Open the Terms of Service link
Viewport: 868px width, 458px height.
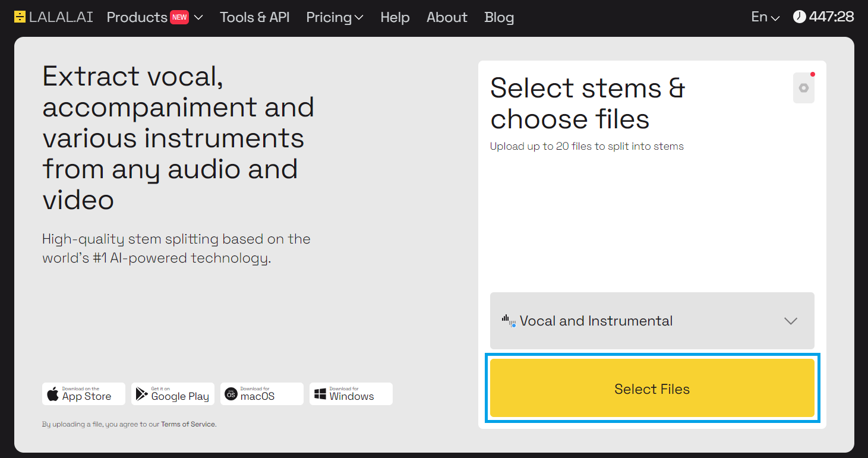188,424
